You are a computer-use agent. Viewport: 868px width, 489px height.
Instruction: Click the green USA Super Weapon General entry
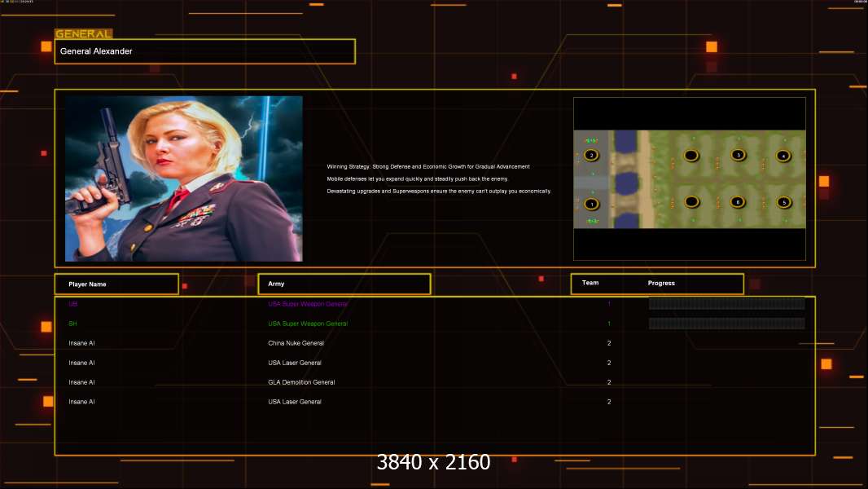coord(308,324)
